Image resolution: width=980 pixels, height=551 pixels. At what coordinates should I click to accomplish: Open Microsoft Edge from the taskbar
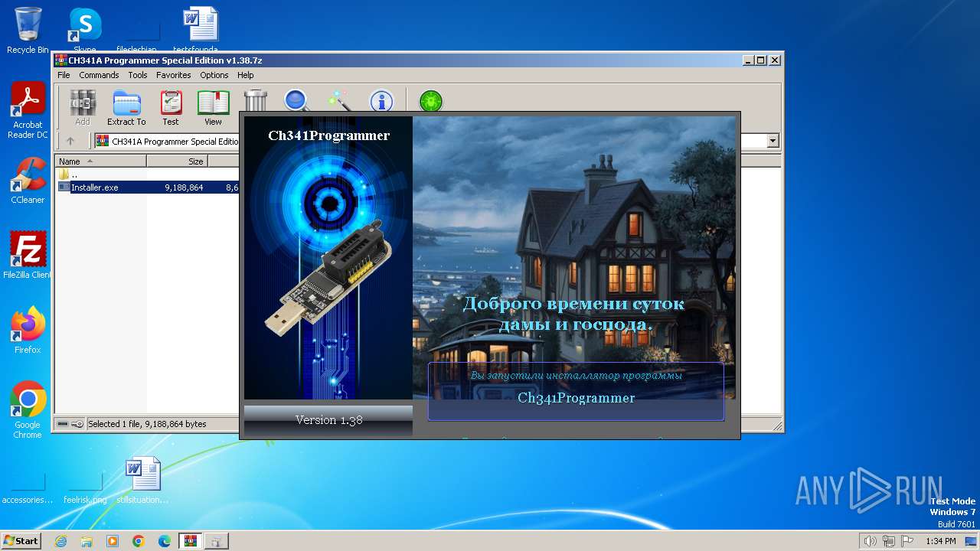click(x=165, y=541)
